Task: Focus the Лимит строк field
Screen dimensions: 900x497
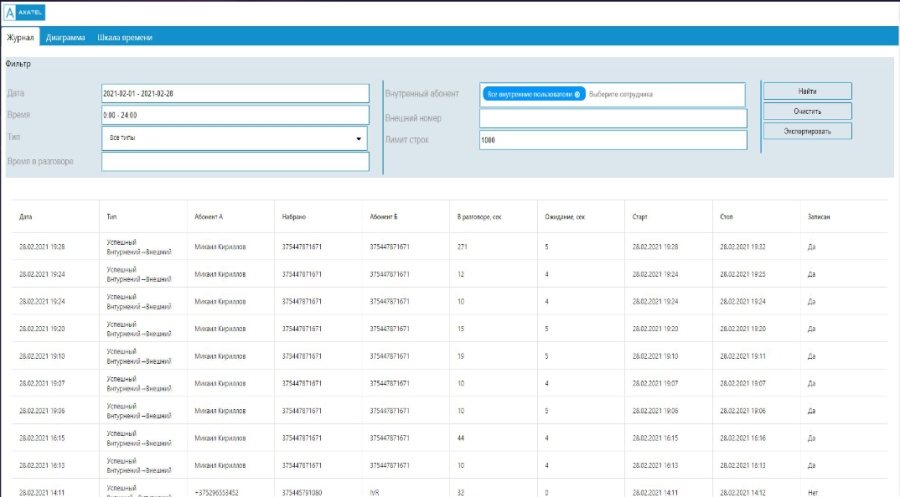Action: tap(613, 140)
